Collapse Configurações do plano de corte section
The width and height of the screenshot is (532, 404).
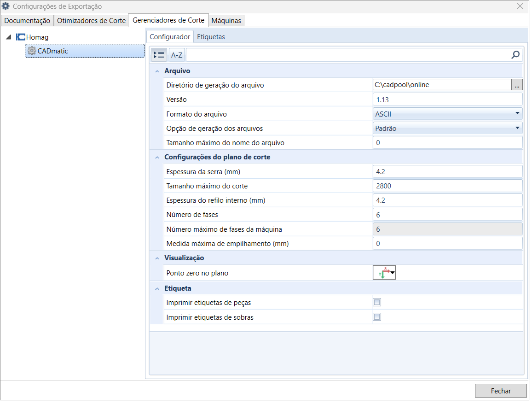[157, 157]
